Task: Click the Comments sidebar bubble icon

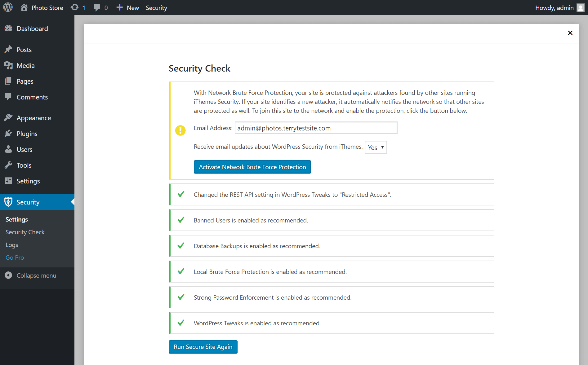Action: coord(8,97)
